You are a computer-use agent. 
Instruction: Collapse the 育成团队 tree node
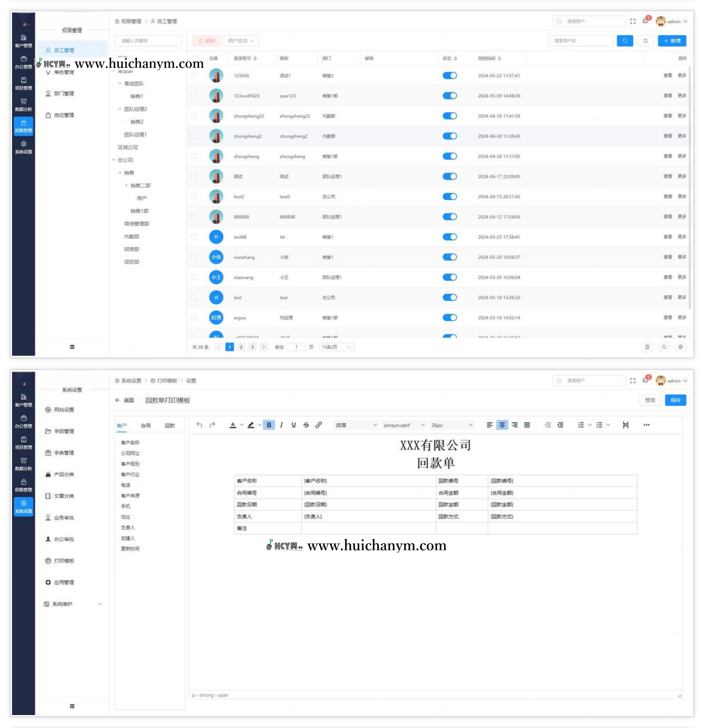coord(120,83)
